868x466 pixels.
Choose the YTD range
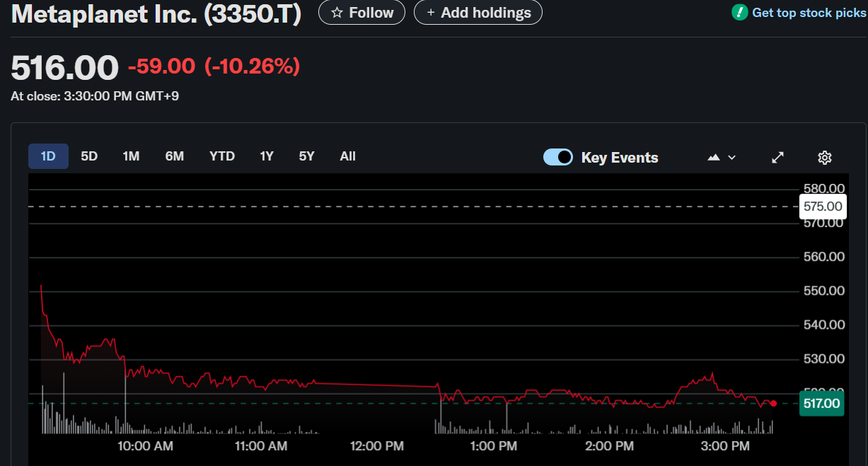coord(222,156)
